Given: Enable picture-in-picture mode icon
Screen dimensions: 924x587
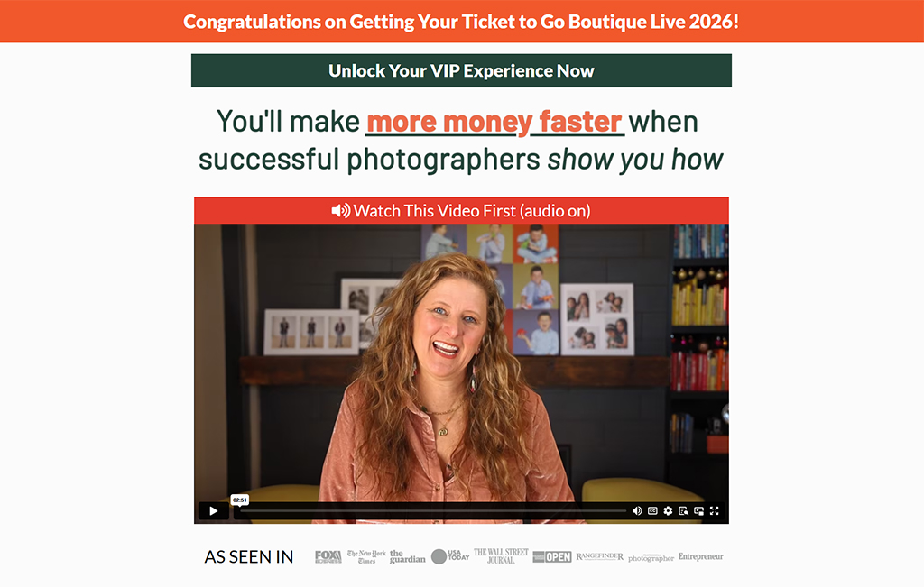Looking at the screenshot, I should point(699,510).
